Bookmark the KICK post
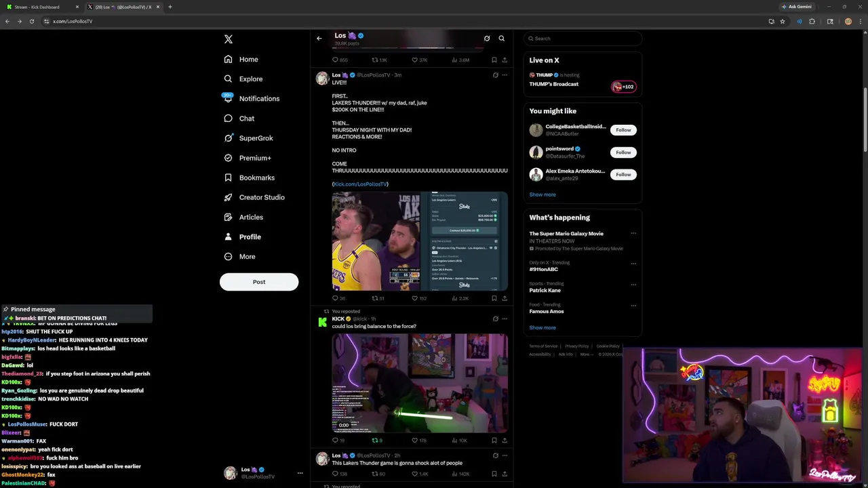The height and width of the screenshot is (488, 868). point(494,441)
